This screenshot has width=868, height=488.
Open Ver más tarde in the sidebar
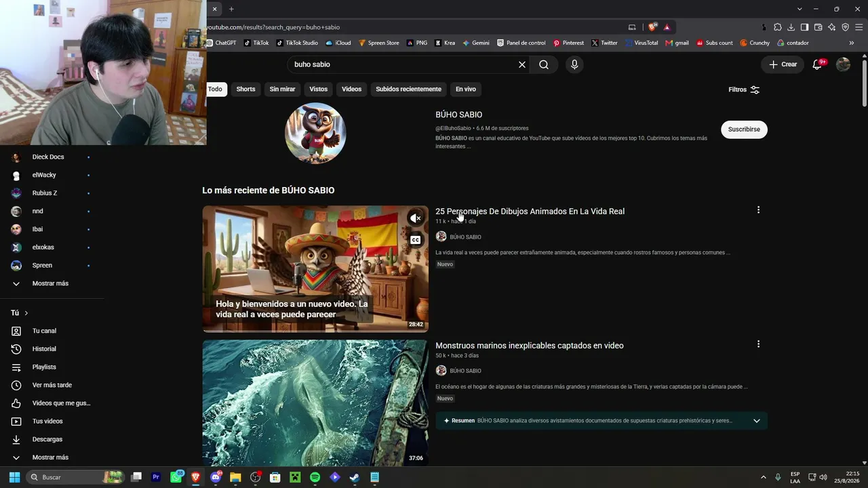click(x=52, y=385)
